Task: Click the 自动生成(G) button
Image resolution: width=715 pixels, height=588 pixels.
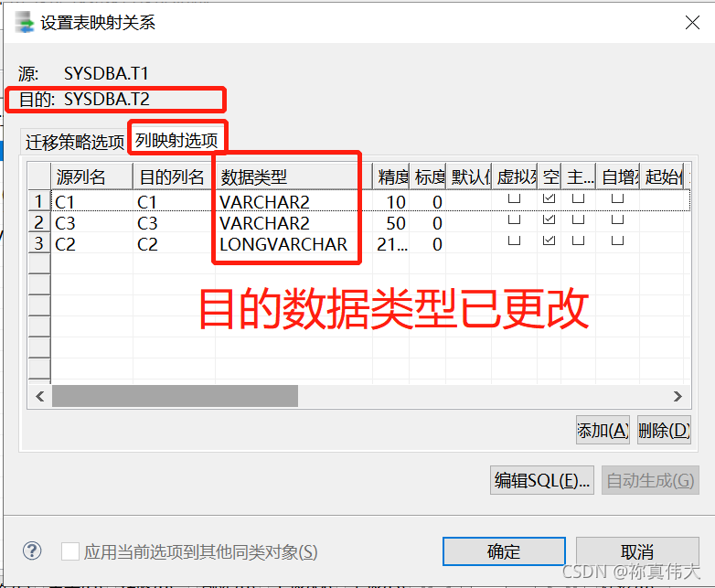Action: pyautogui.click(x=650, y=480)
